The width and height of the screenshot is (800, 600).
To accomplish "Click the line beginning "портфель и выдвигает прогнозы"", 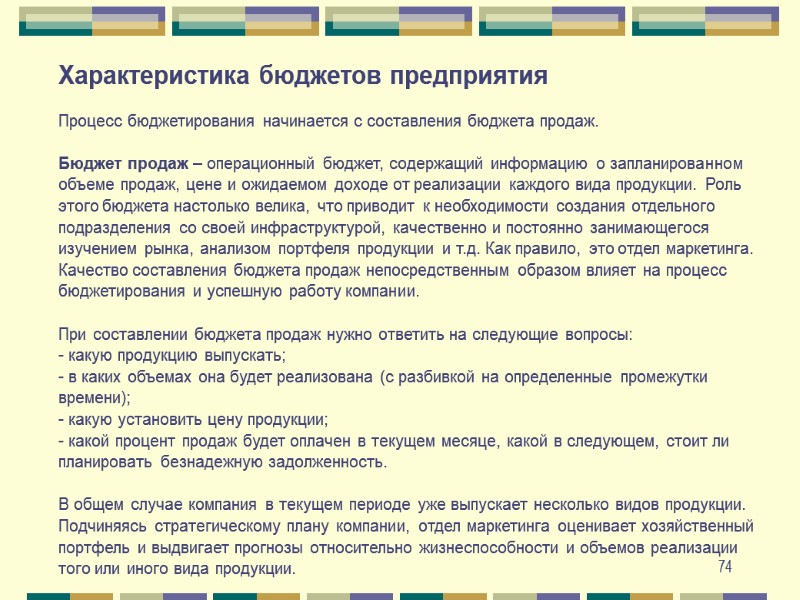I will point(398,548).
